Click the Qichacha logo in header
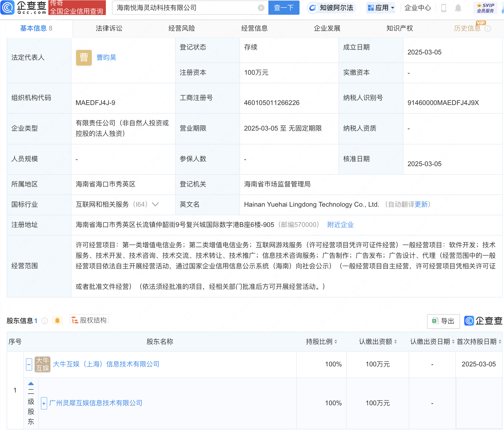Viewport: 504px width, 430px height. click(x=24, y=7)
